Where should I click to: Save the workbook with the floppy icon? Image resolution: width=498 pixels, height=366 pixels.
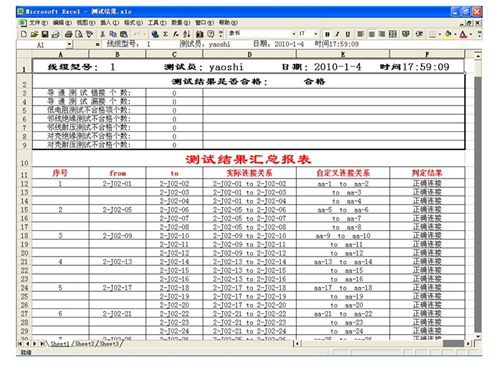pos(45,34)
